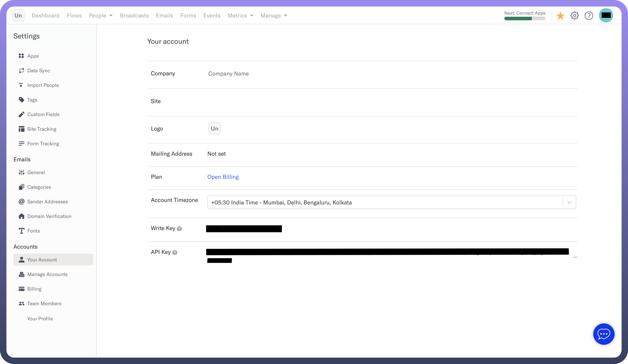
Task: Click the Open Billing link
Action: point(223,177)
